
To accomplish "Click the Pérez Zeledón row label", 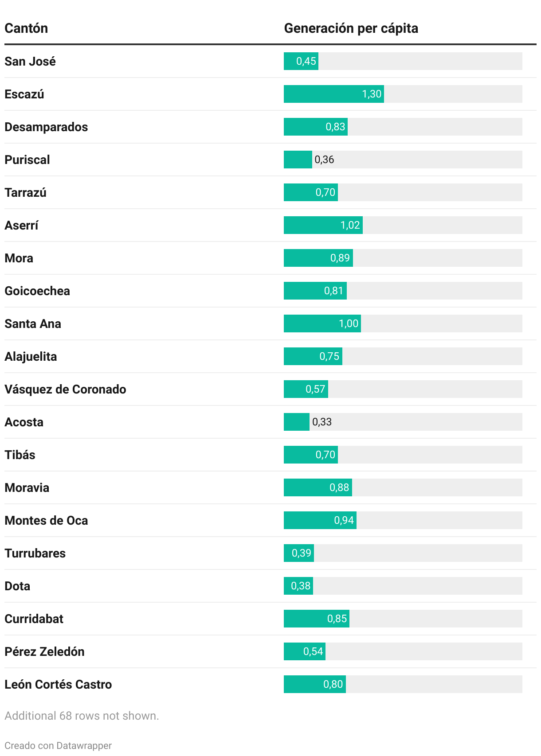I will [44, 651].
